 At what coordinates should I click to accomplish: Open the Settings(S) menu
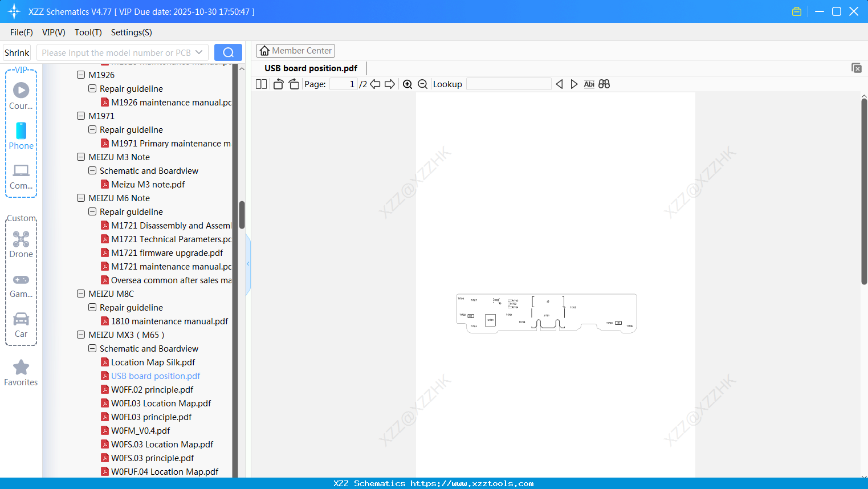[132, 32]
